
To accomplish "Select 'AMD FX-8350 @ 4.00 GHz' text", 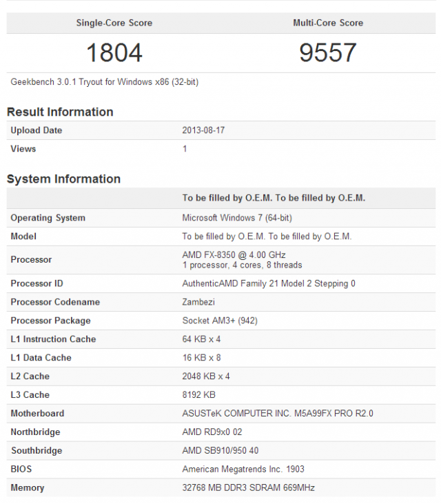I will (x=234, y=255).
